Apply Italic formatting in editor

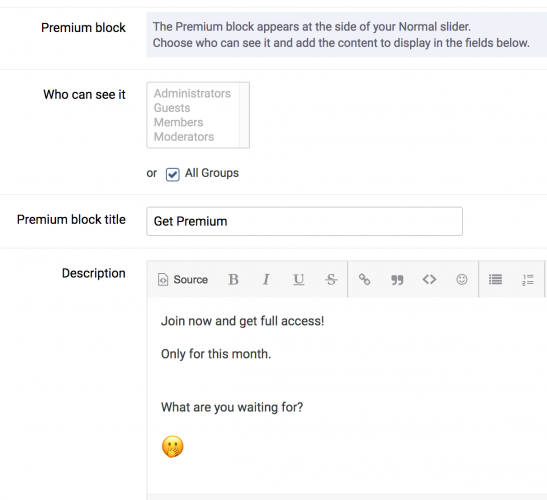[266, 279]
